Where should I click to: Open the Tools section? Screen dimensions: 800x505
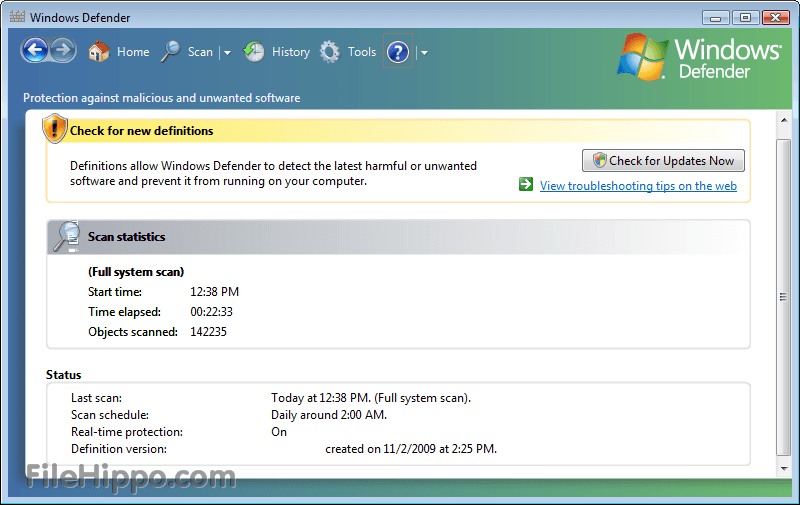(362, 52)
